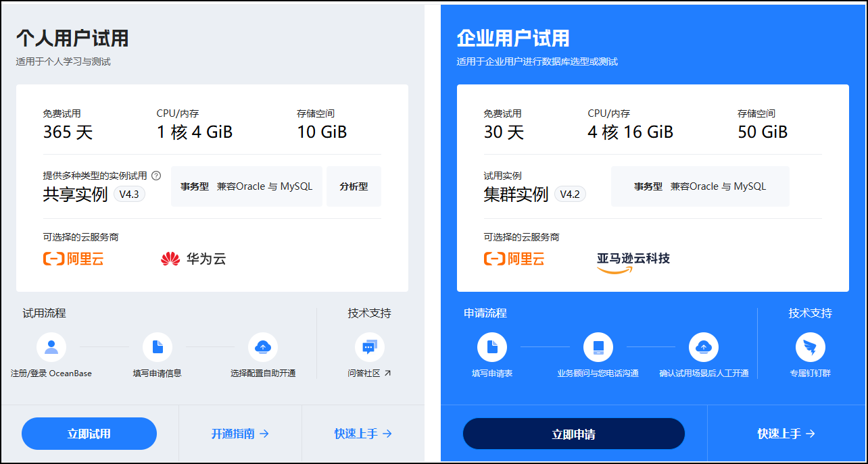Click the 申请流程 heading
The image size is (868, 464).
point(485,313)
